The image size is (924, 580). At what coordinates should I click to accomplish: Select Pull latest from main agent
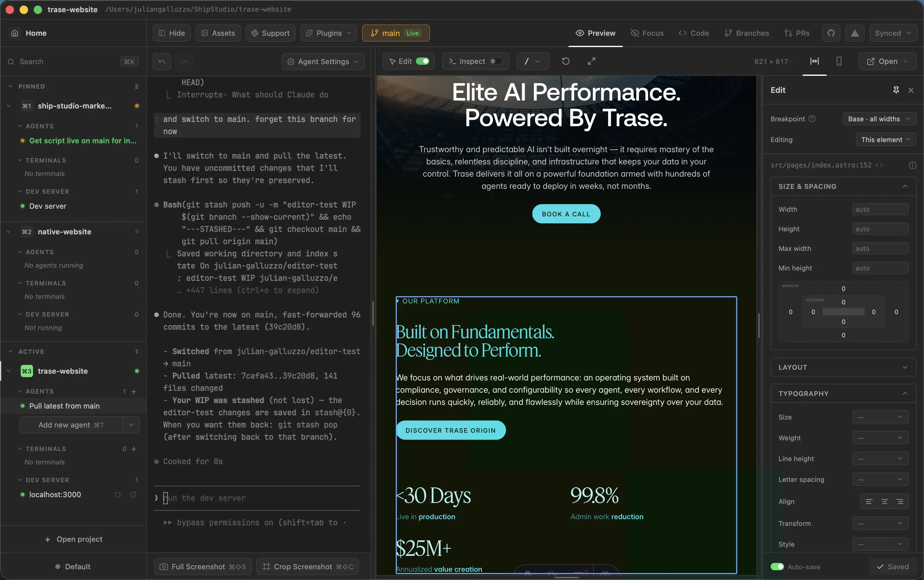pyautogui.click(x=64, y=406)
